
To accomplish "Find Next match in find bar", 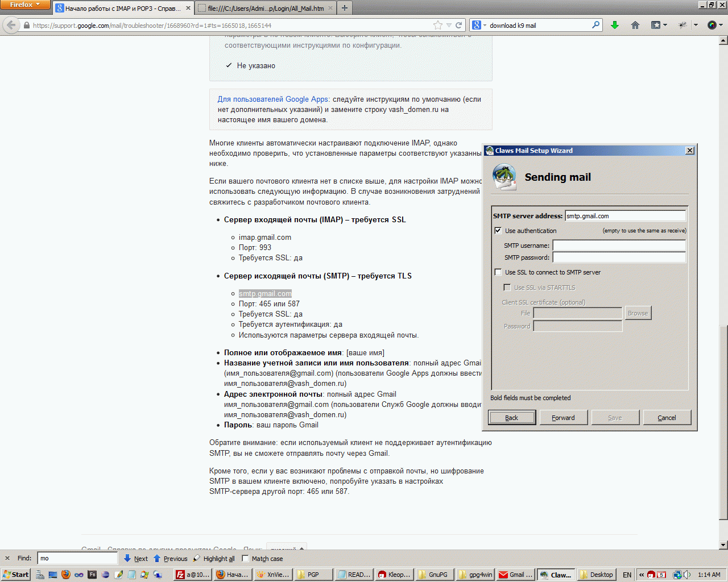I will tap(136, 559).
